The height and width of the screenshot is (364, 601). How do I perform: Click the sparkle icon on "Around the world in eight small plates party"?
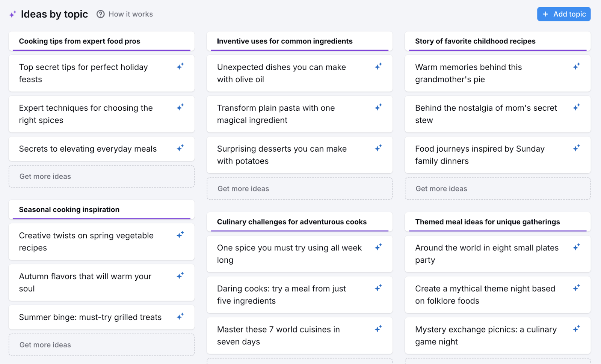(577, 247)
